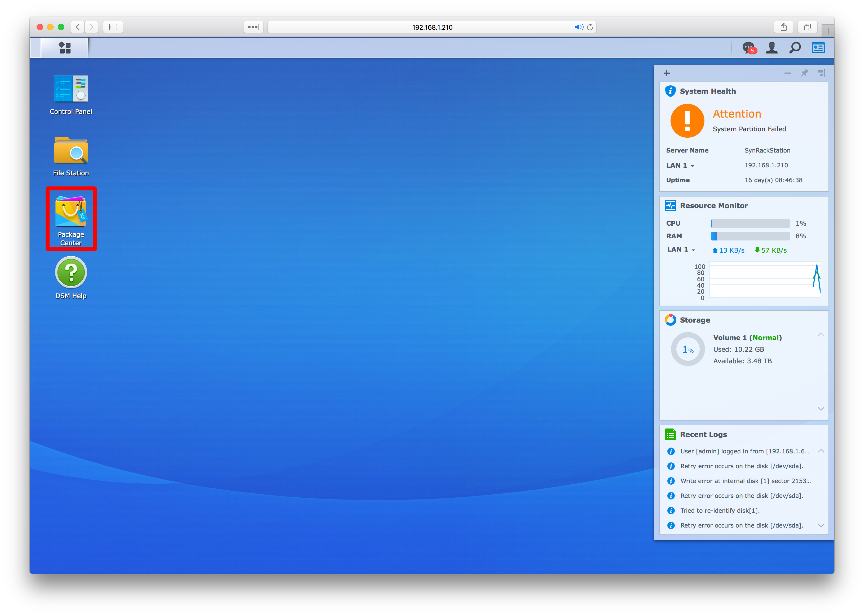Viewport: 864px width, 616px height.
Task: Click the DSM search magnifier icon
Action: click(795, 48)
